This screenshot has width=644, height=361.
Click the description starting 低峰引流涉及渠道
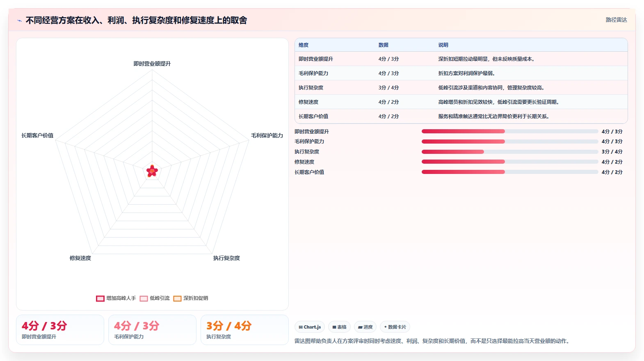[492, 88]
